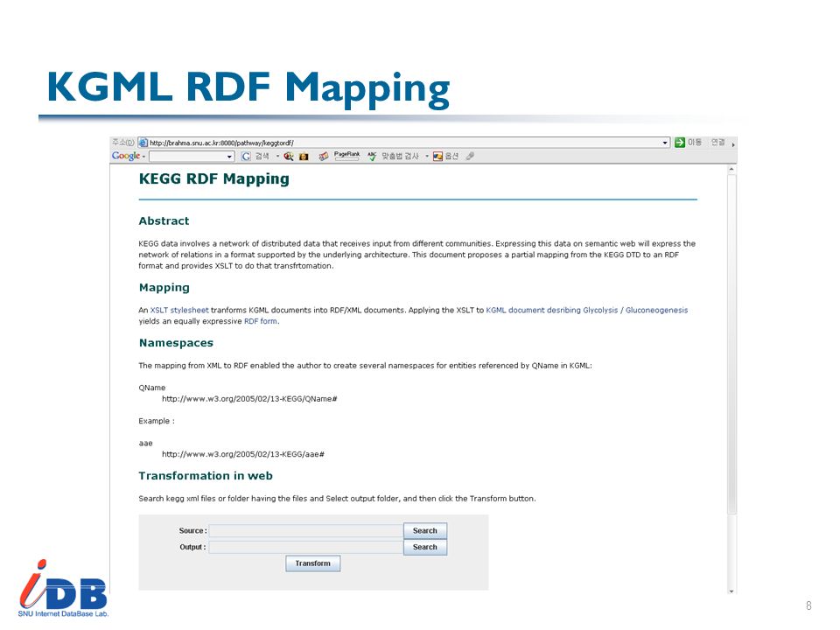The height and width of the screenshot is (630, 840).
Task: Click the page icon in the address bar
Action: point(143,143)
